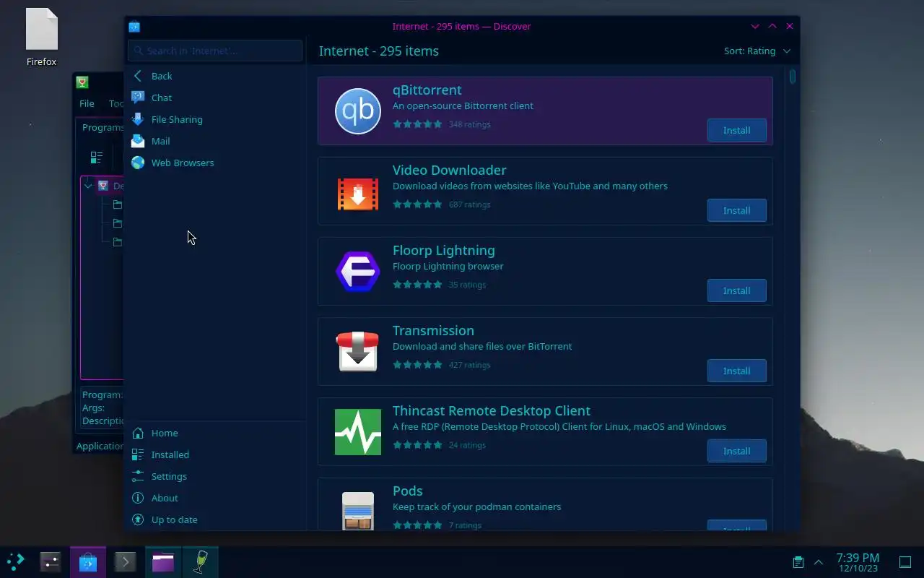Install Floorp Lightning
924x578 pixels.
point(736,290)
